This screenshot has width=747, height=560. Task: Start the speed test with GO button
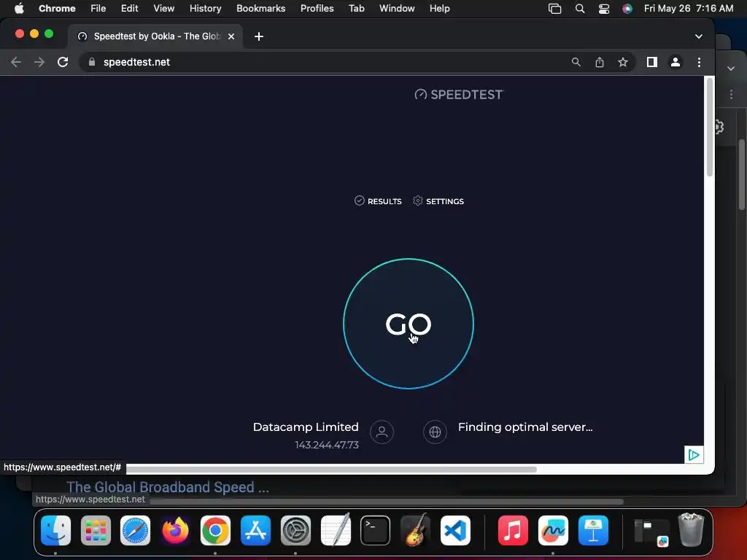(409, 324)
